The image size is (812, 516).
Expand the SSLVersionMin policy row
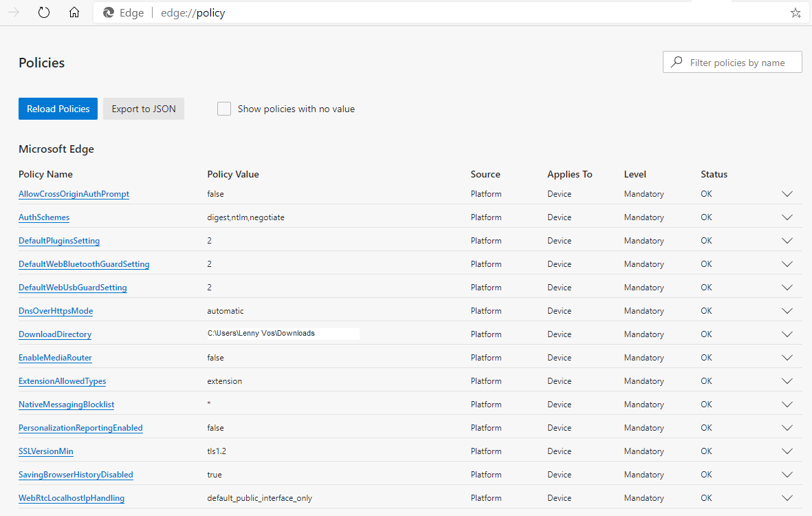787,451
